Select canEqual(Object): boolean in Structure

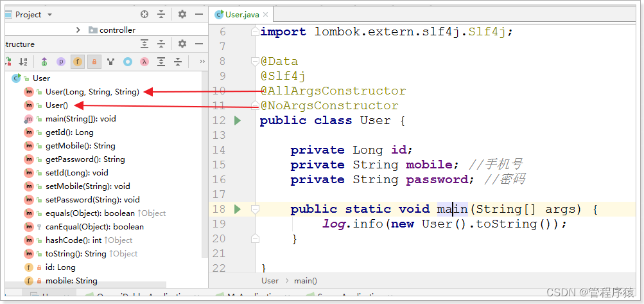coord(94,227)
